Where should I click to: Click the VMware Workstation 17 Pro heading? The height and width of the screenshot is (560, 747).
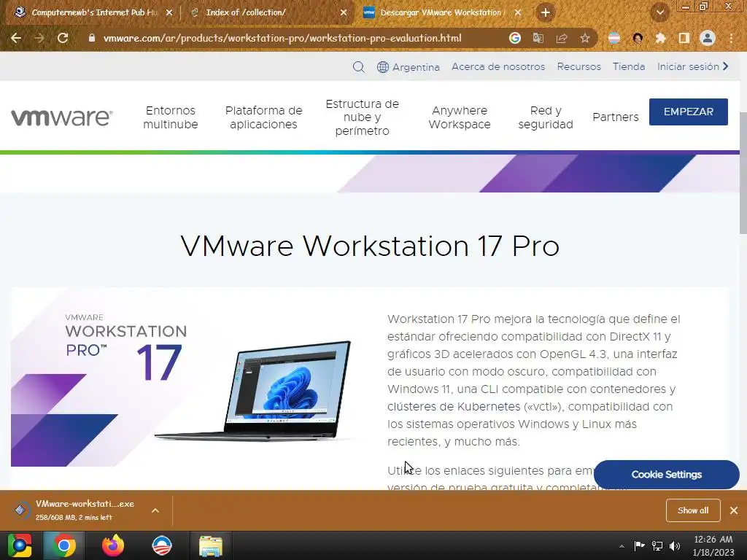(370, 246)
